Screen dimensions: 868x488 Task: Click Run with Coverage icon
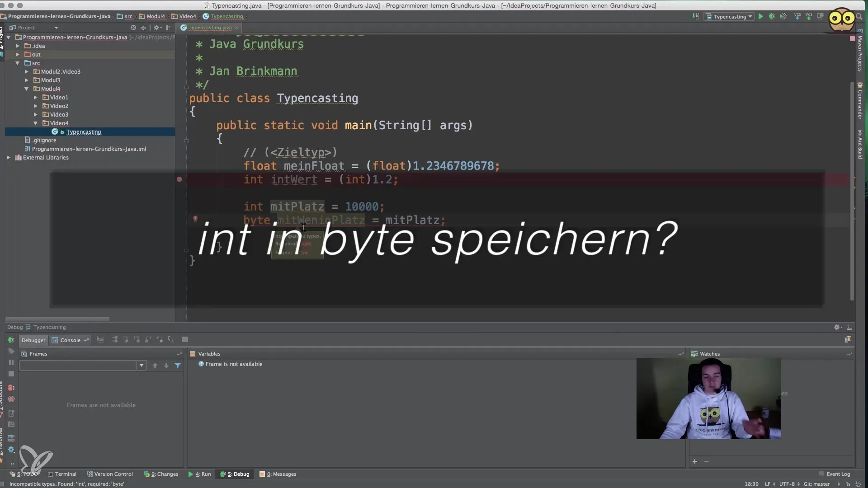[x=783, y=16]
